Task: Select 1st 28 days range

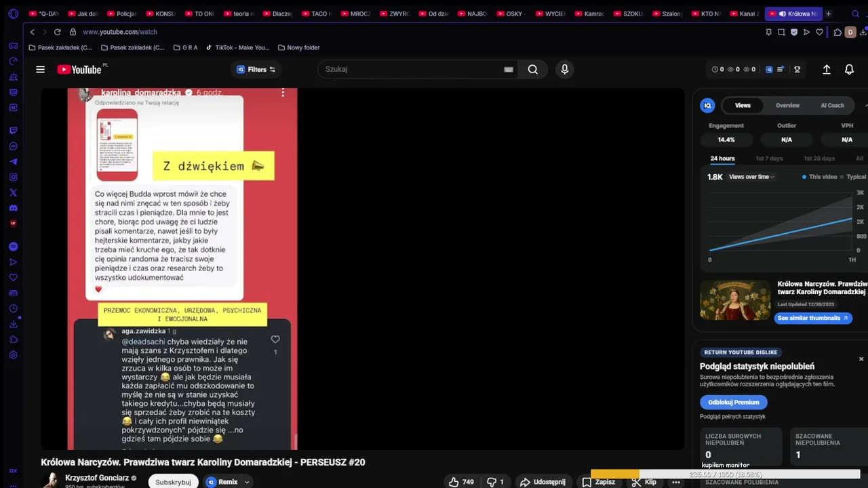Action: 819,159
